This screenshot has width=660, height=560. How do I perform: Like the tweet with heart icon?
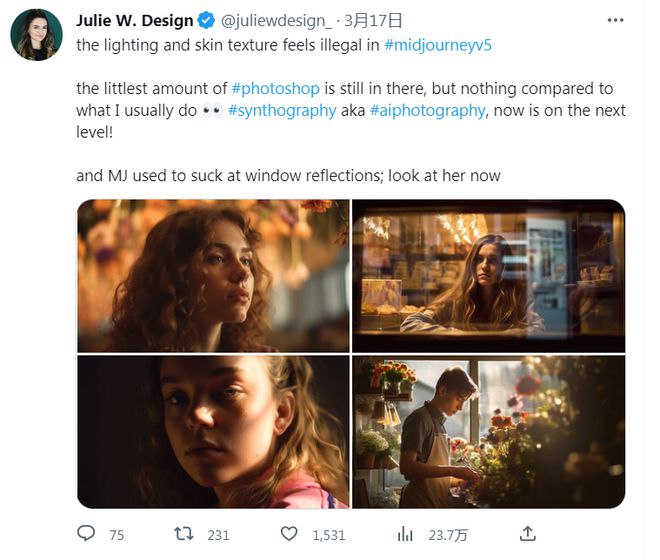(288, 534)
